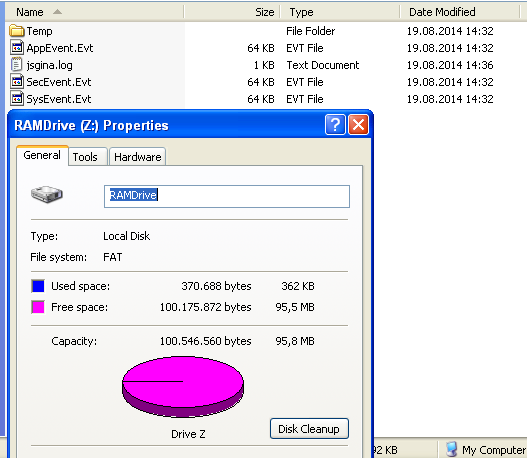Viewport: 527px width, 458px height.
Task: Click the magenta Free space swatch
Action: pyautogui.click(x=38, y=307)
